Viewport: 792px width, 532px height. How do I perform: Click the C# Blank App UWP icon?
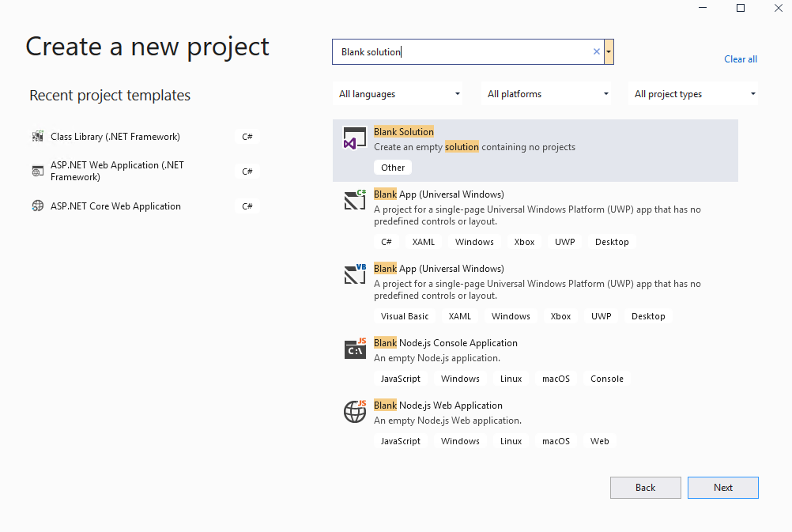[x=355, y=200]
